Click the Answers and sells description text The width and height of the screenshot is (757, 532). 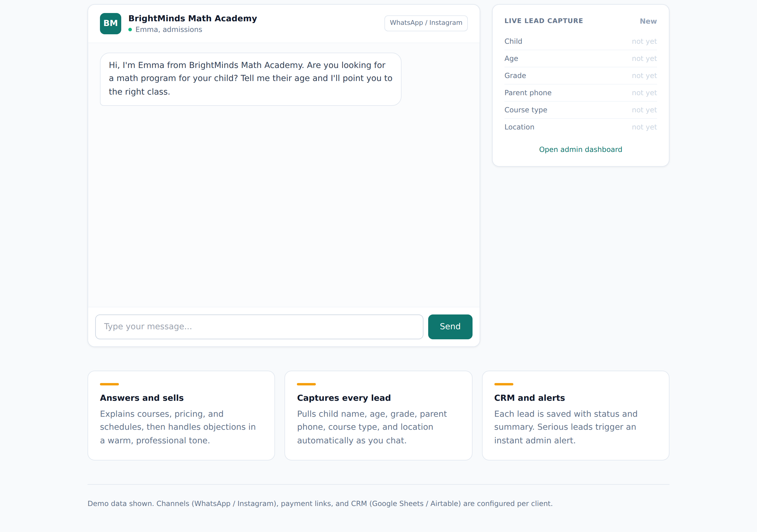pos(178,427)
